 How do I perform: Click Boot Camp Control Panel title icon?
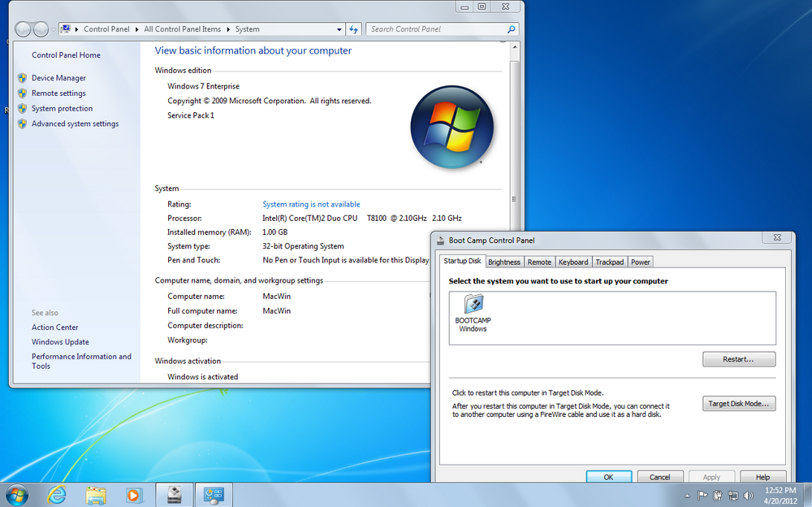pos(441,240)
